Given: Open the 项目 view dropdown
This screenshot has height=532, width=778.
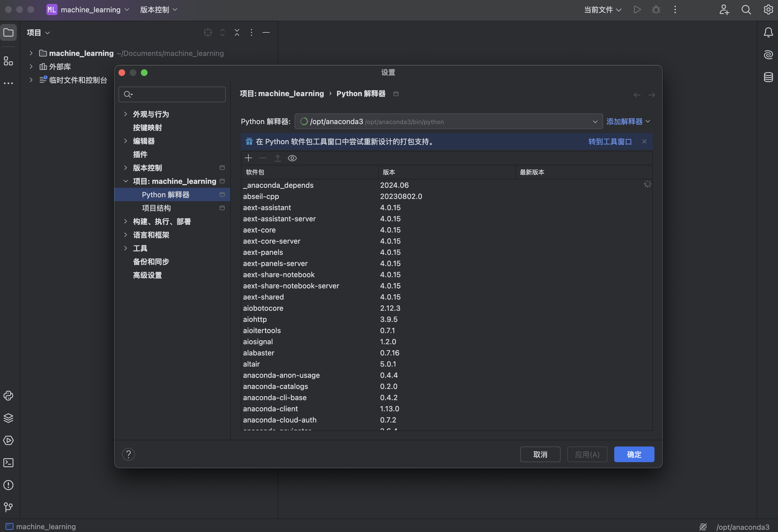Looking at the screenshot, I should pos(39,32).
